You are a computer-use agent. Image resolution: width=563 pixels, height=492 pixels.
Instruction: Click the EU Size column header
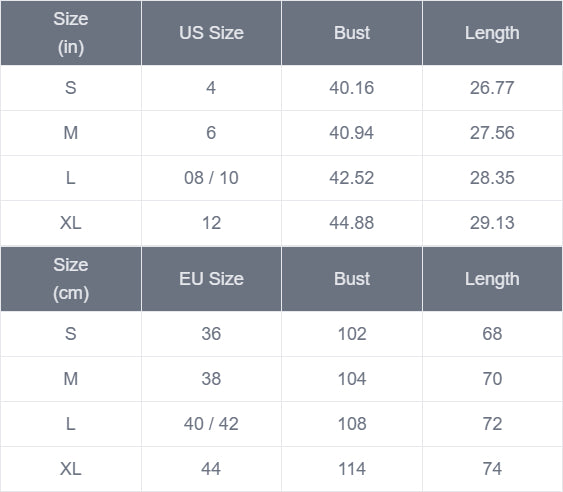211,279
